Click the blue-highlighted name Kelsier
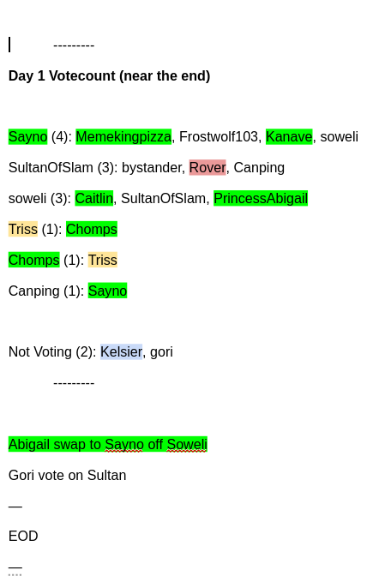The image size is (391, 588). coord(121,351)
